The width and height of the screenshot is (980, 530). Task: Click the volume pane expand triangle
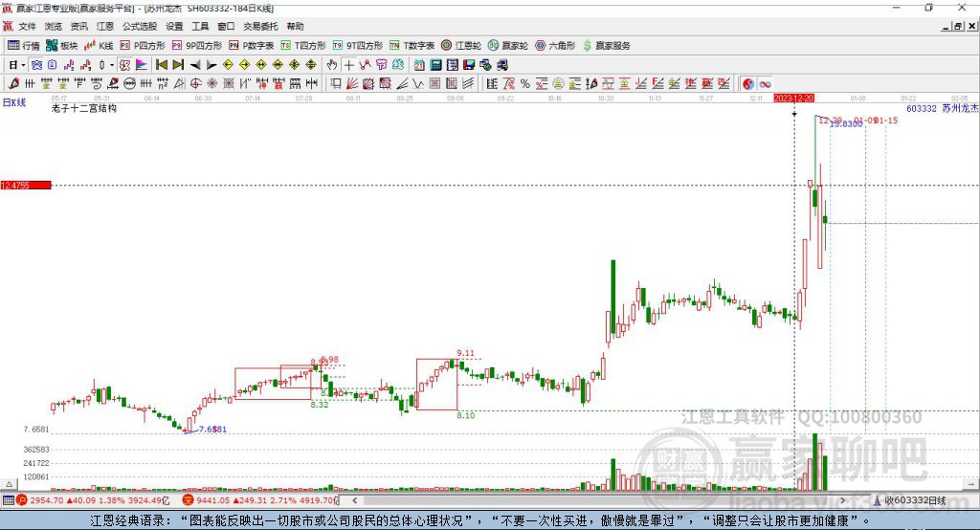click(x=10, y=484)
